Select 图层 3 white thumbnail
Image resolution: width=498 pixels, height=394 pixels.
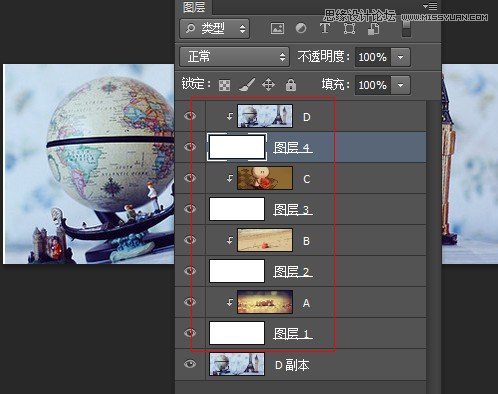(237, 209)
